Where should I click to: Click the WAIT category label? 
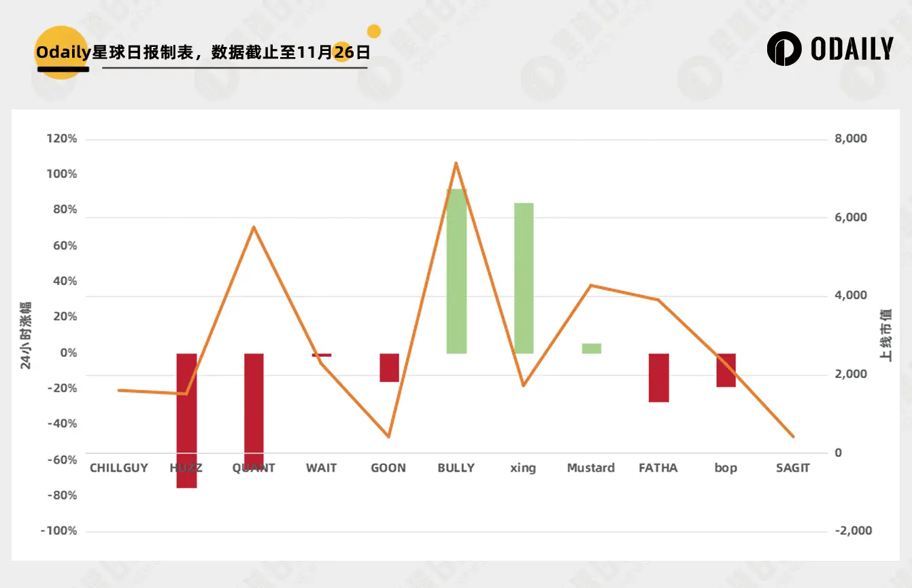coord(321,468)
